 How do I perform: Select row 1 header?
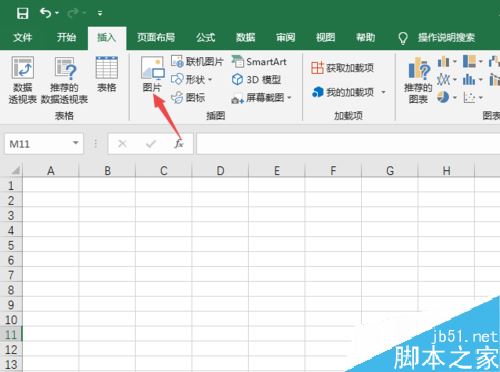tap(11, 185)
